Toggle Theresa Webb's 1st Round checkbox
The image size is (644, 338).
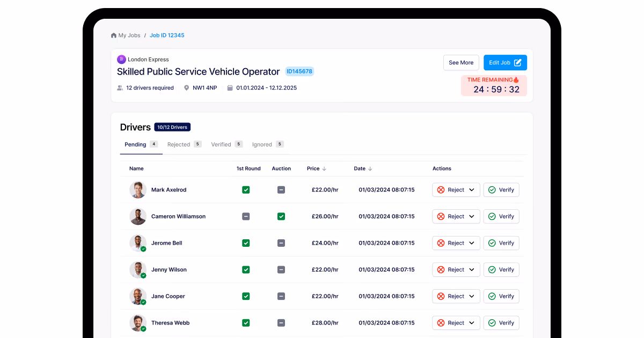point(246,323)
